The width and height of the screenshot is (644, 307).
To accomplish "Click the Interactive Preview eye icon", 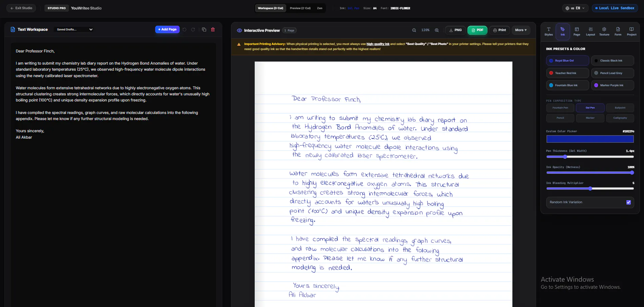I will coord(239,30).
